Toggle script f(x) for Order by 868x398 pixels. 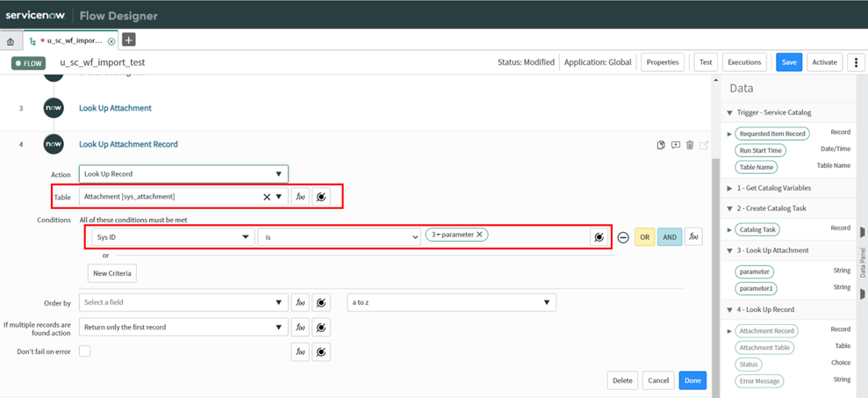[x=300, y=302]
